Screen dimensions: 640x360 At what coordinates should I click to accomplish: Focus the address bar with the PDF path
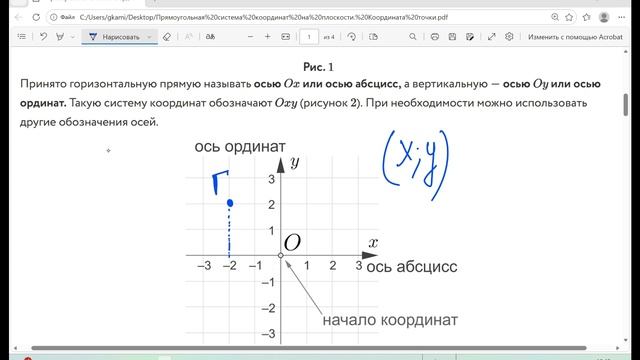click(263, 17)
